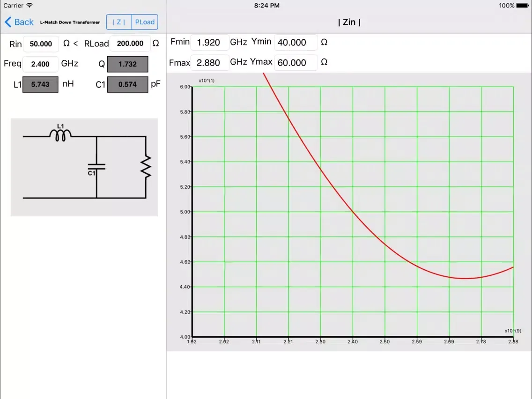Click the Wi-Fi status icon
The image size is (532, 399).
(30, 6)
